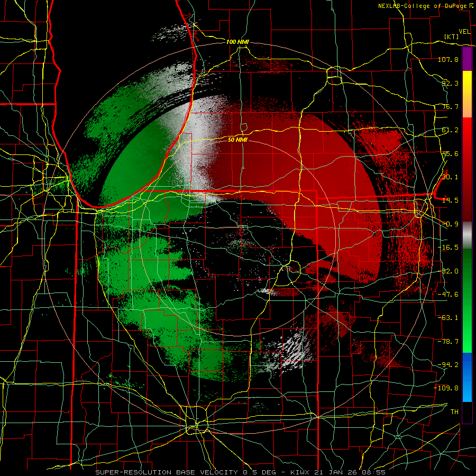Select the 76.7 legend value
The width and height of the screenshot is (476, 476).
click(450, 106)
